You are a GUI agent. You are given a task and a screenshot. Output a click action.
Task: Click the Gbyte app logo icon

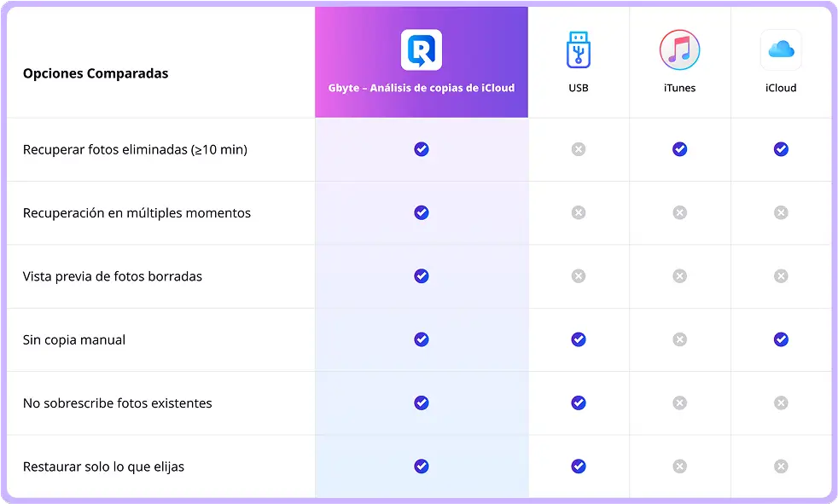point(421,49)
